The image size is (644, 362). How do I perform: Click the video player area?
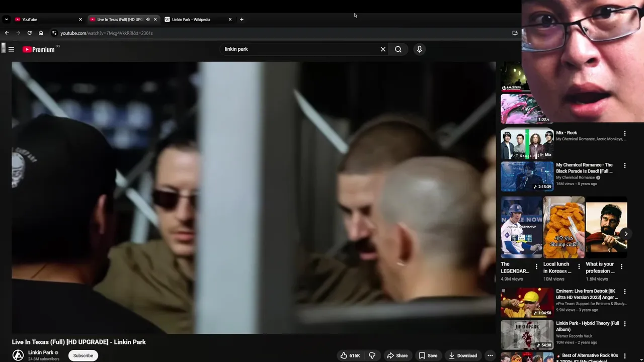pyautogui.click(x=254, y=198)
